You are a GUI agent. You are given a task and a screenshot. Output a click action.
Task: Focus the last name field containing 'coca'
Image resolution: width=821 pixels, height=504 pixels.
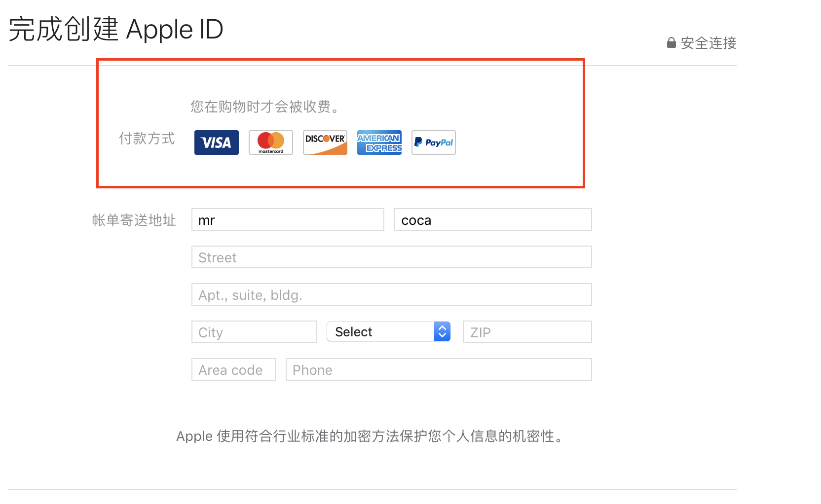click(492, 220)
